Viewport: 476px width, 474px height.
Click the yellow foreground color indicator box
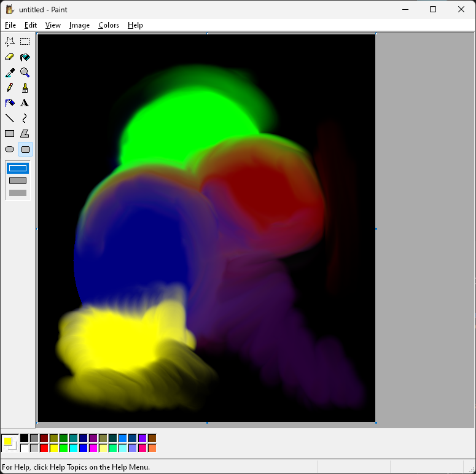7,441
